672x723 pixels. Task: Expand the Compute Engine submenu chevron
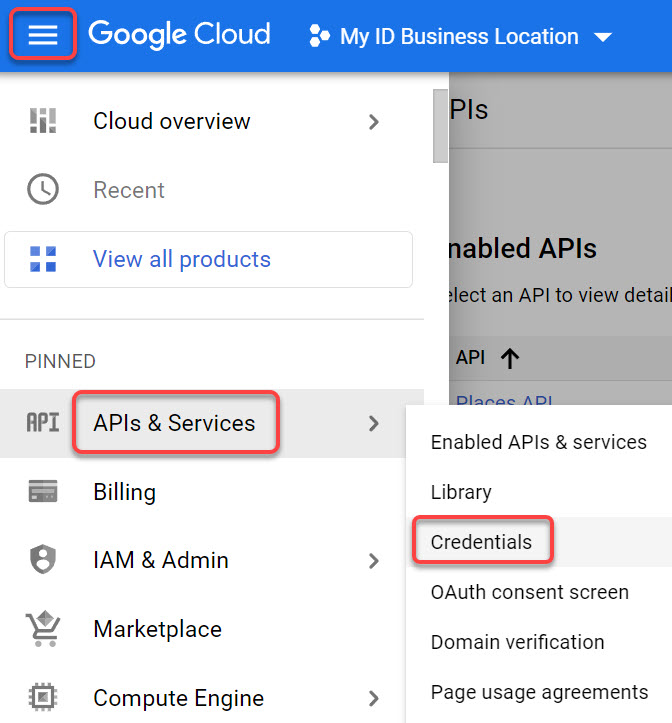point(374,698)
